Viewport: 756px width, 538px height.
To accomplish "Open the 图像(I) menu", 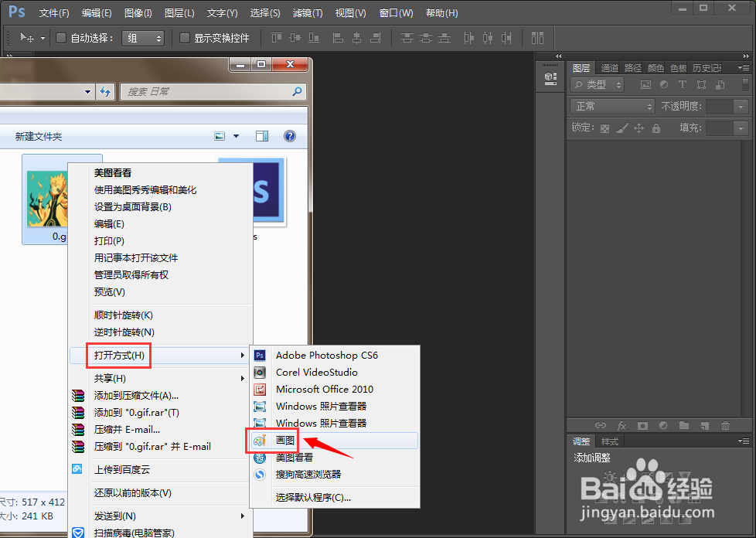I will [x=138, y=13].
